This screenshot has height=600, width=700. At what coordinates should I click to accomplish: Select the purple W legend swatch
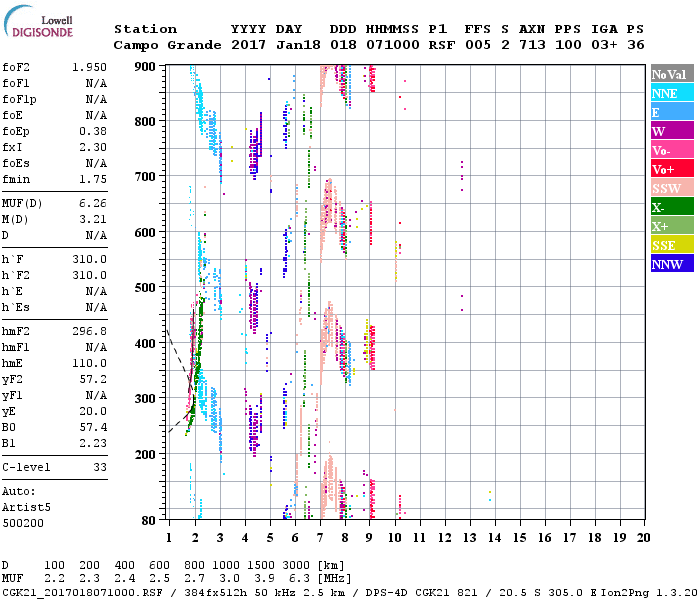672,131
